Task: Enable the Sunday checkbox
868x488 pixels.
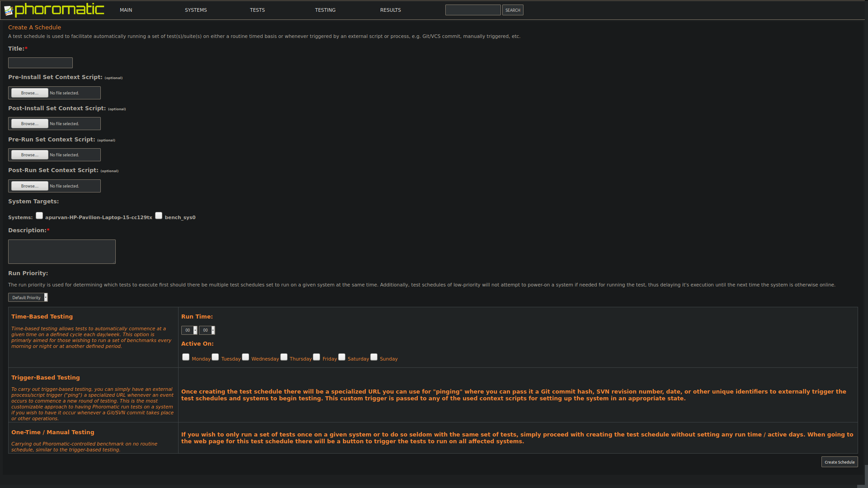Action: click(374, 357)
